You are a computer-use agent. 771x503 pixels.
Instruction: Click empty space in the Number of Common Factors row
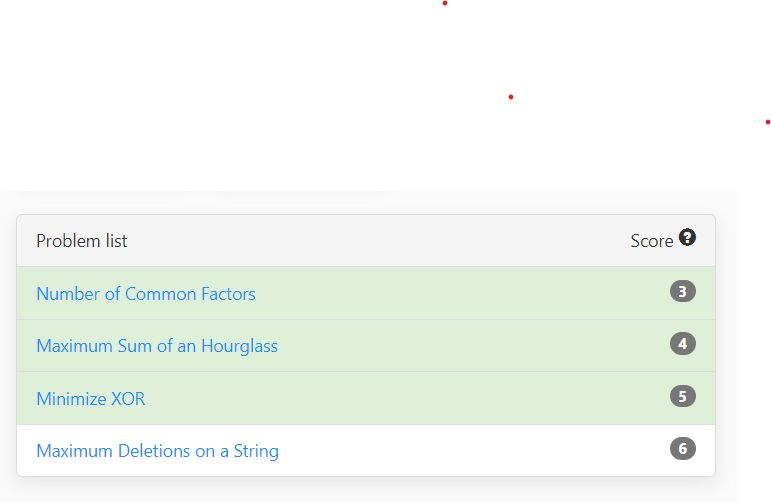tap(450, 294)
